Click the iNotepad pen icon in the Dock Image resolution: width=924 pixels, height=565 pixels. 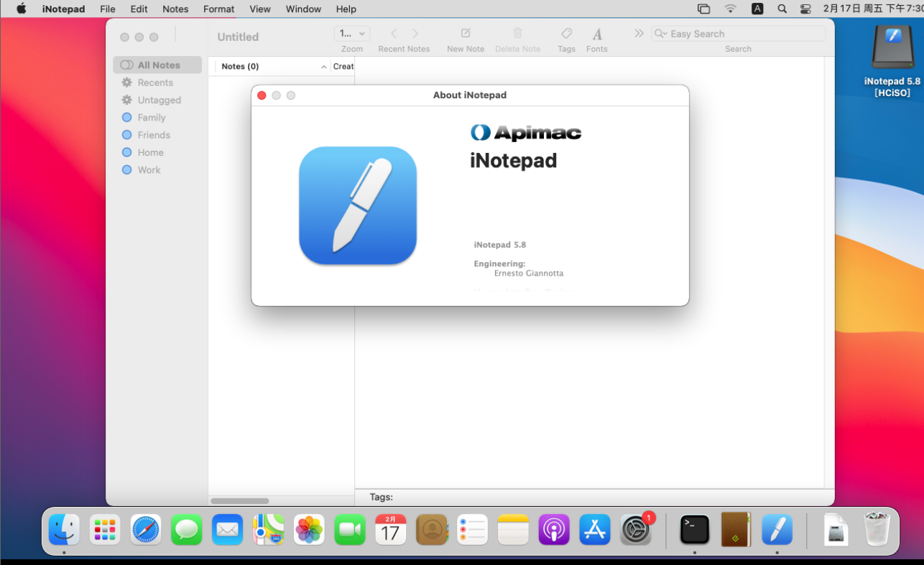click(777, 531)
